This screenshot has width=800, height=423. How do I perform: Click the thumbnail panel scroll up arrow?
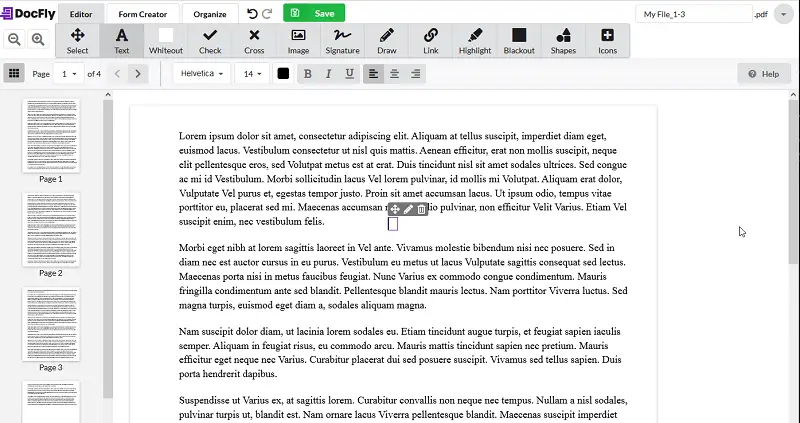point(108,94)
